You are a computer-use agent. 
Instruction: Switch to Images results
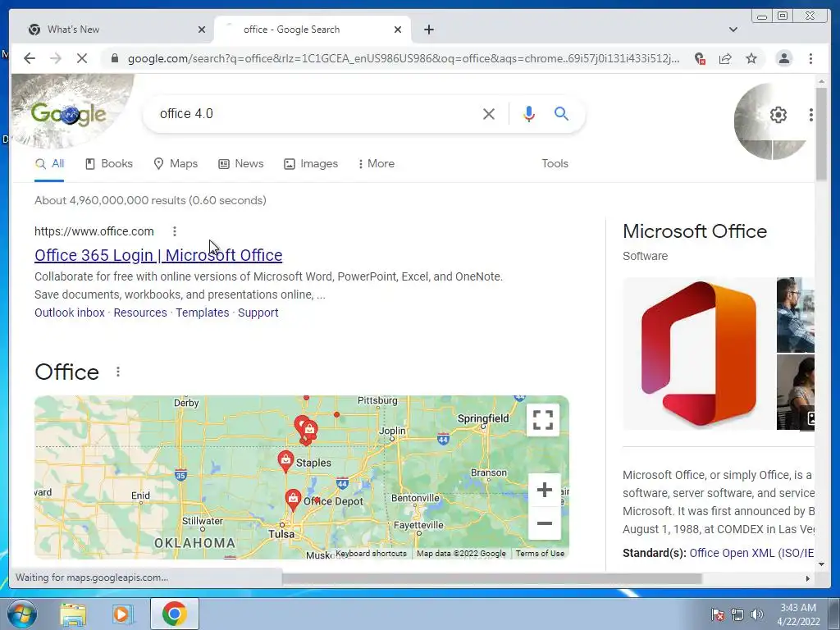pyautogui.click(x=311, y=164)
